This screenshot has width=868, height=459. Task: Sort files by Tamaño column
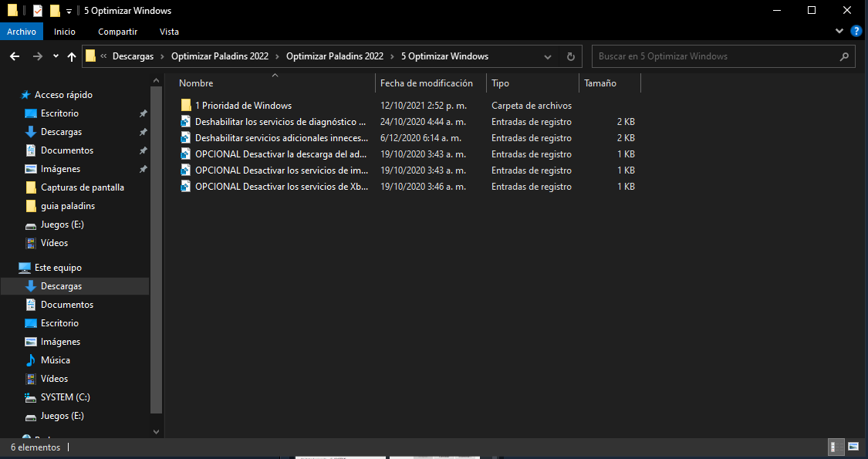(600, 83)
